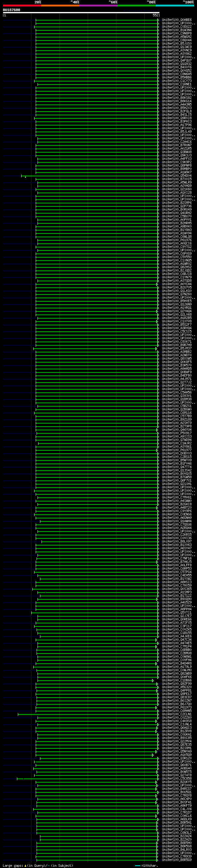Select the UniRef100_B4SLI5 label
The height and width of the screenshot is (868, 197).
tap(177, 115)
